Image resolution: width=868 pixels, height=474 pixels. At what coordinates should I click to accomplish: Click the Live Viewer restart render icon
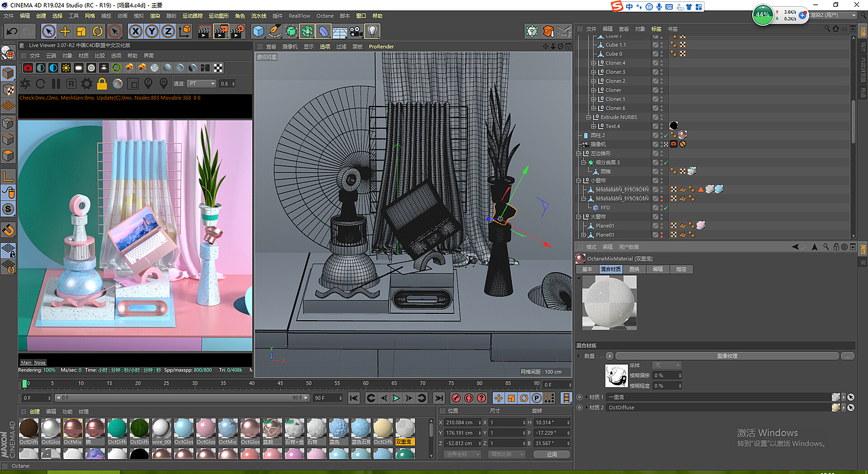(x=40, y=84)
